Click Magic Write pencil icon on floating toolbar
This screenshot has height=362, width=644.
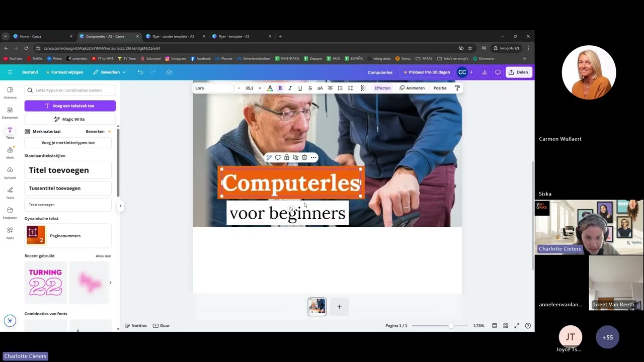tap(269, 157)
